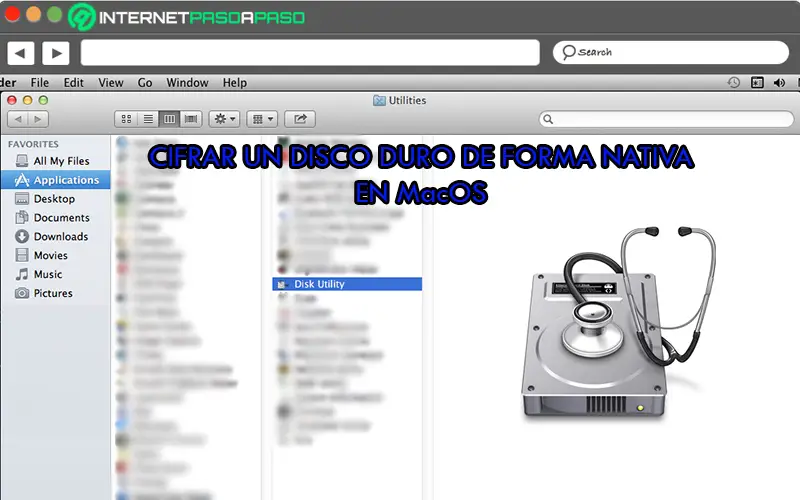Select Documents in the sidebar
Image resolution: width=800 pixels, height=500 pixels.
[56, 218]
